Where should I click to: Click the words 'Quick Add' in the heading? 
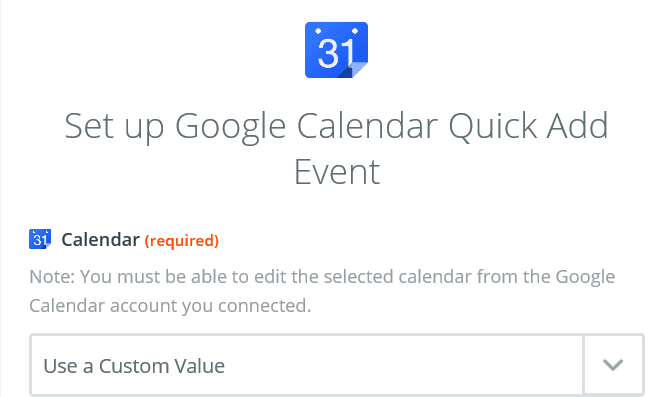(x=528, y=126)
